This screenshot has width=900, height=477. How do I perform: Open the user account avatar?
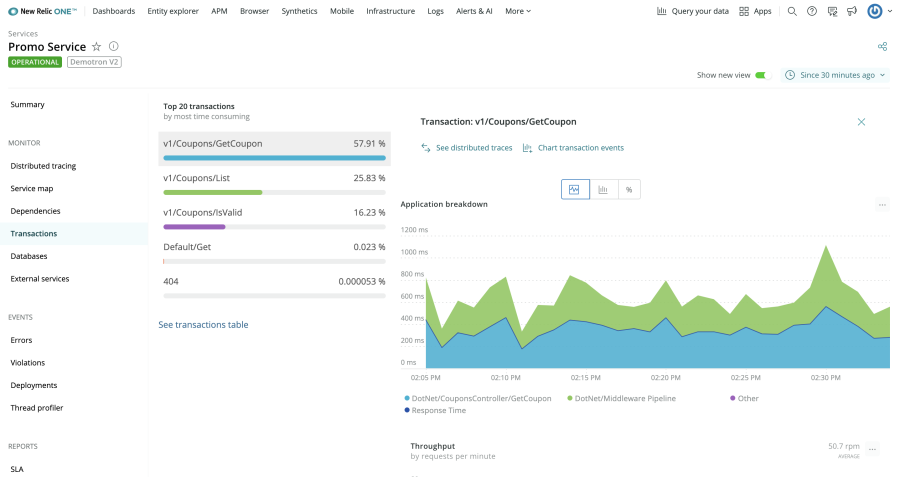(874, 11)
